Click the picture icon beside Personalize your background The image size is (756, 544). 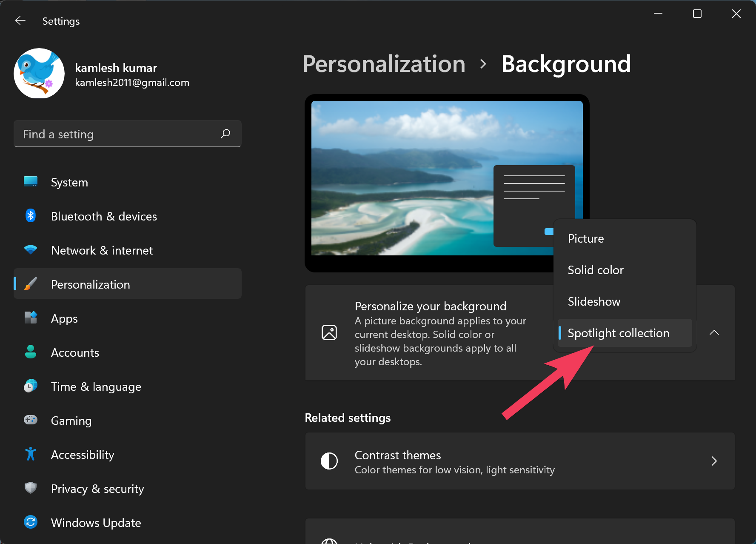(329, 332)
